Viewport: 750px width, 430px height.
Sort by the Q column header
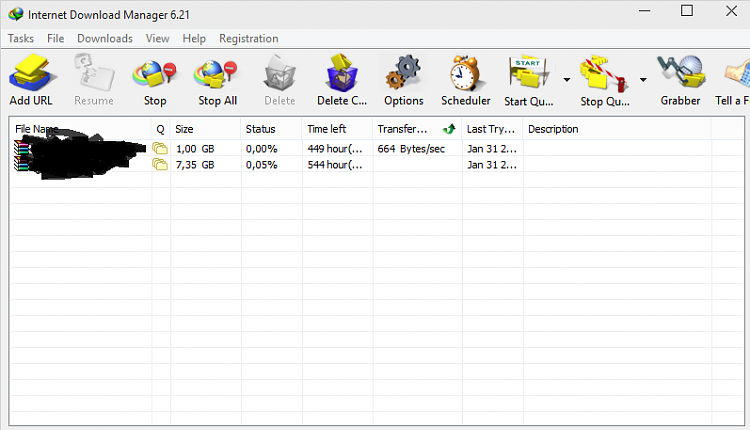click(x=160, y=129)
